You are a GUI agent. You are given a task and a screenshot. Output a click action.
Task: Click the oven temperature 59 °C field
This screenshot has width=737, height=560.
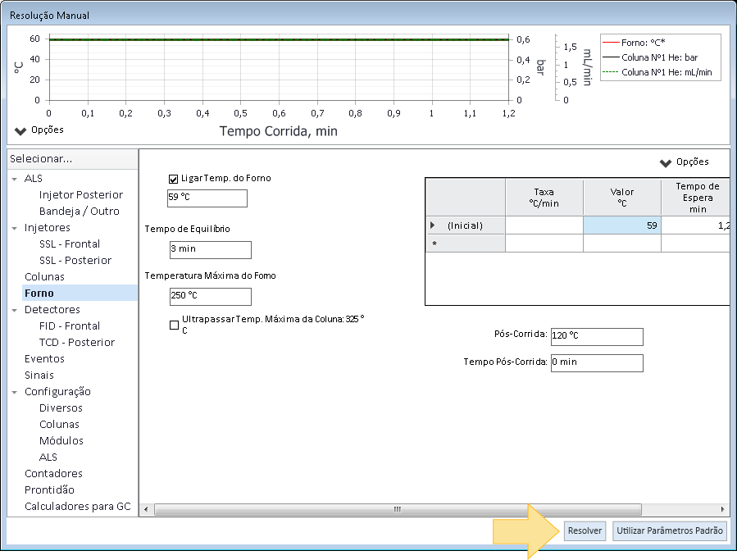207,198
